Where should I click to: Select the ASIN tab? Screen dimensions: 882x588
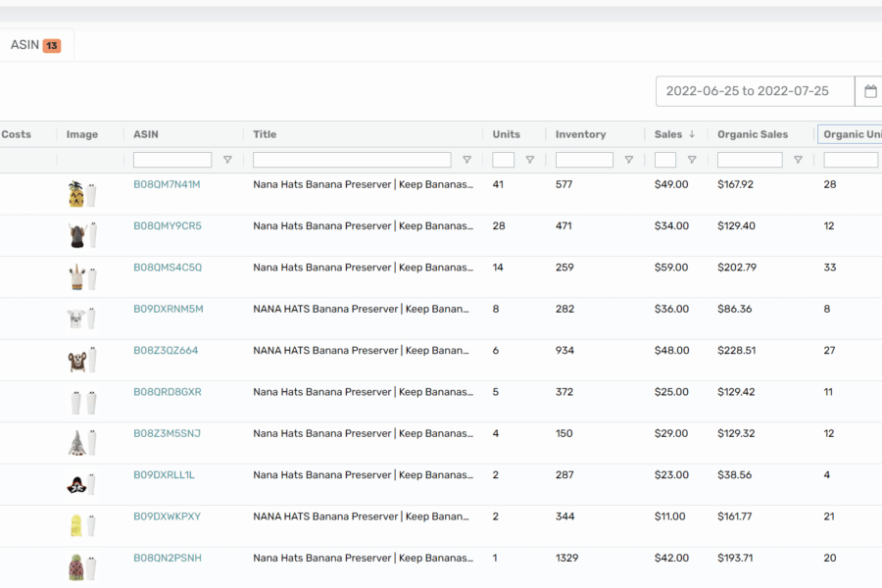pyautogui.click(x=35, y=45)
